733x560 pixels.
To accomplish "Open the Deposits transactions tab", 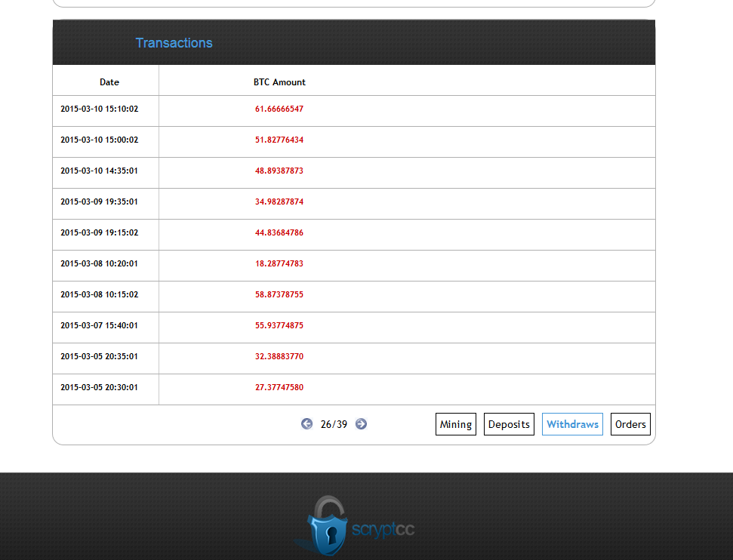I will pos(509,424).
